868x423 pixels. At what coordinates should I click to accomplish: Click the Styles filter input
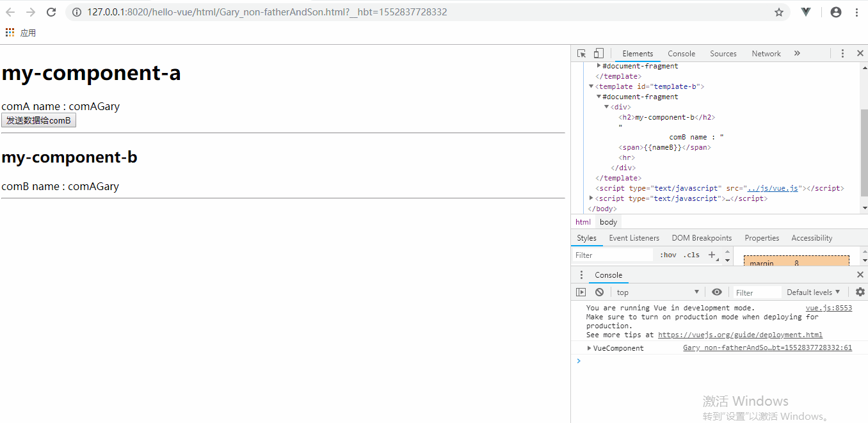tap(613, 255)
